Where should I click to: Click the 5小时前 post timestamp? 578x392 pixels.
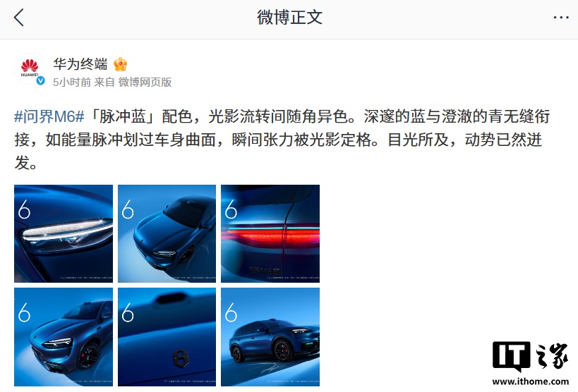[72, 82]
